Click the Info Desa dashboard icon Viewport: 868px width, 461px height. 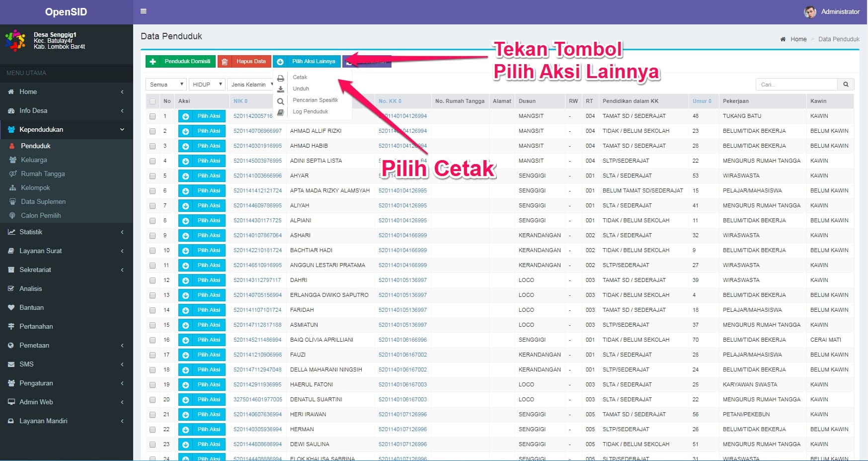[x=11, y=110]
